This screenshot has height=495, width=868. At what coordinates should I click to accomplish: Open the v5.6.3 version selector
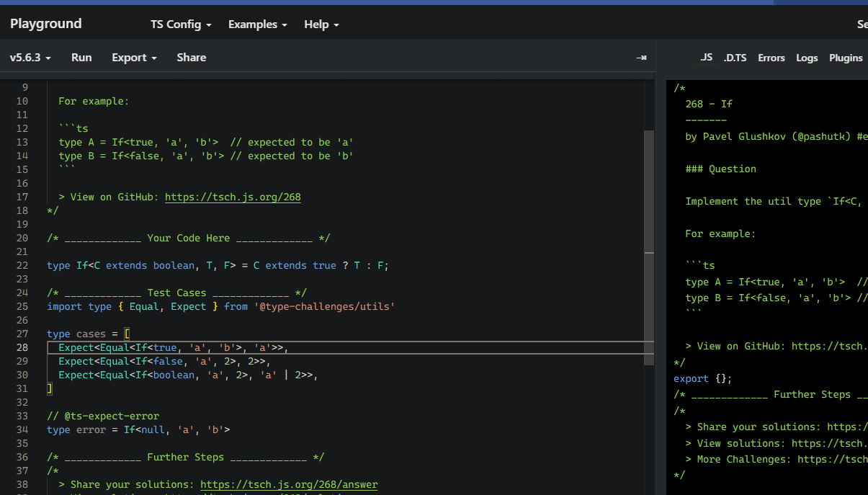(x=30, y=58)
